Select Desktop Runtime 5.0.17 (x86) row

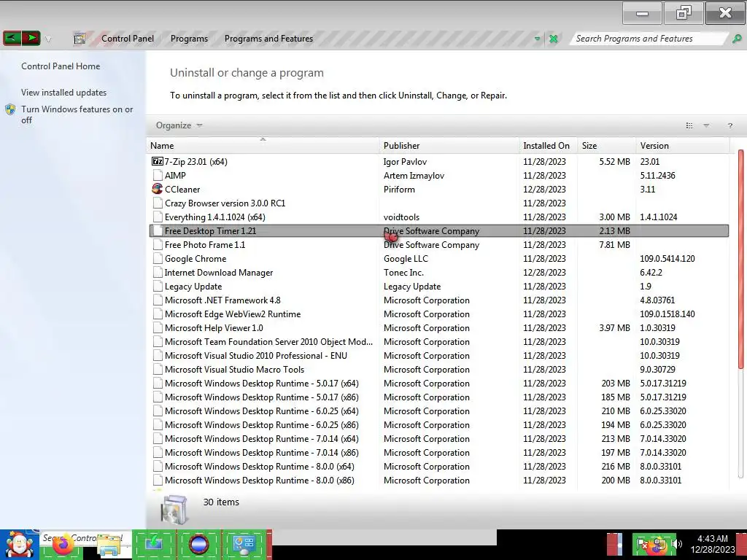[438, 397]
